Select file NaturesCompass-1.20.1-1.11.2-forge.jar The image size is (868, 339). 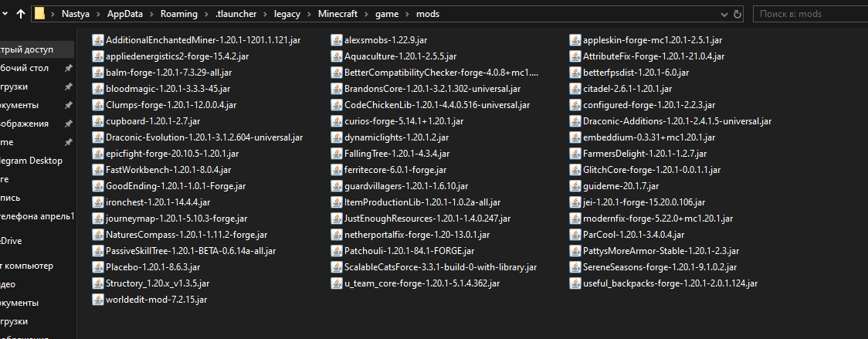pos(179,235)
